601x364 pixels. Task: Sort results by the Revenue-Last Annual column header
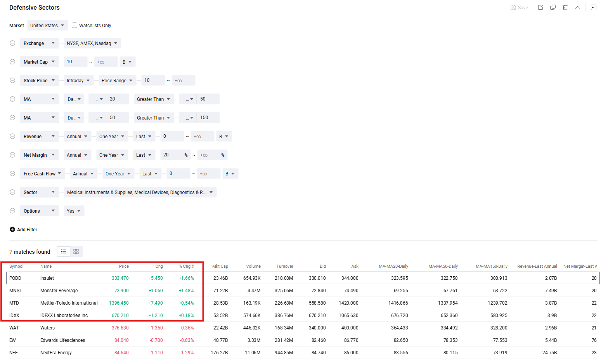[x=537, y=266]
